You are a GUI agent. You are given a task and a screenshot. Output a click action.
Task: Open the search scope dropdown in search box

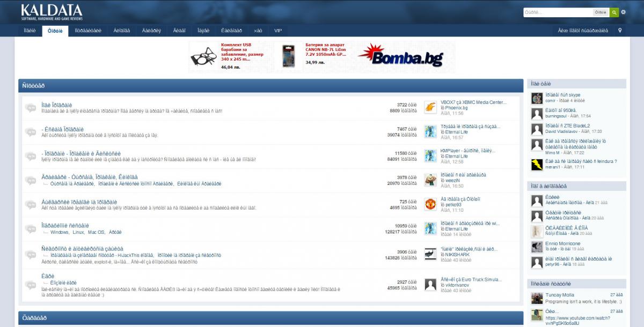click(x=601, y=12)
